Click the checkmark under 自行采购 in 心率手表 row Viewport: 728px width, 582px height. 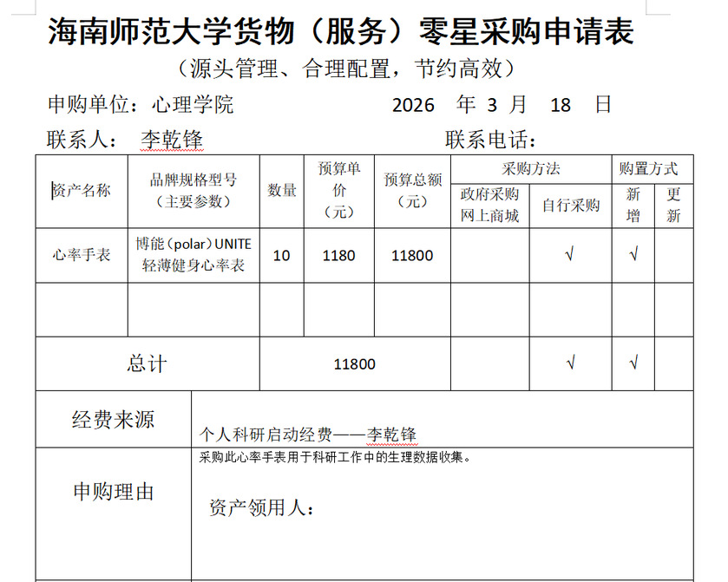570,255
